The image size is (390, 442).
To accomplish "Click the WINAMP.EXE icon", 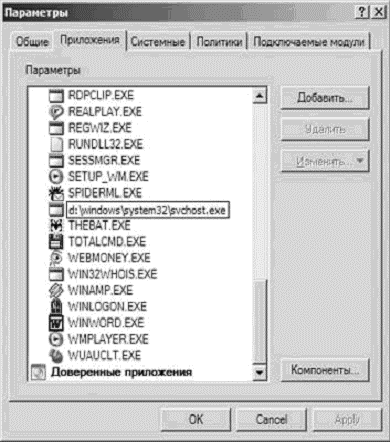I will [x=56, y=291].
